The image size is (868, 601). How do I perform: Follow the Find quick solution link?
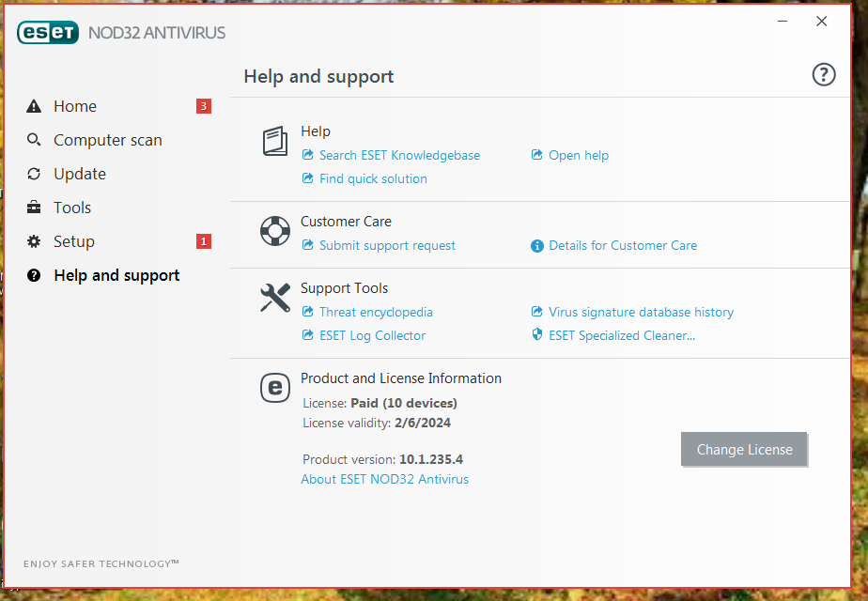pyautogui.click(x=373, y=178)
